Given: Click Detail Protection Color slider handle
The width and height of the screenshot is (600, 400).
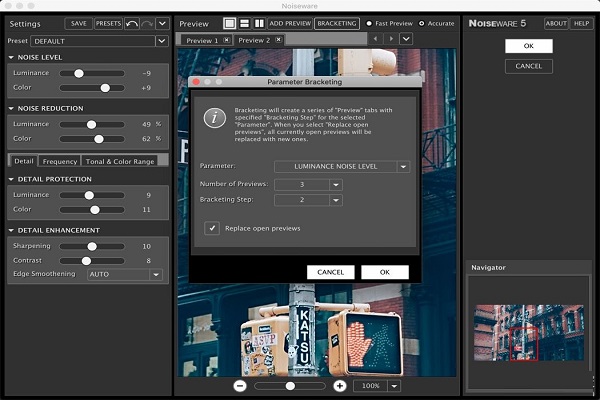Looking at the screenshot, I should [x=95, y=210].
